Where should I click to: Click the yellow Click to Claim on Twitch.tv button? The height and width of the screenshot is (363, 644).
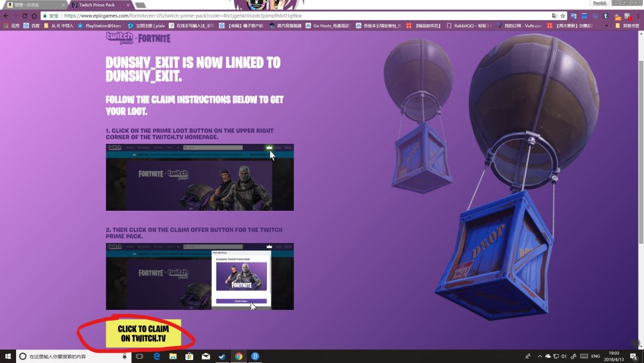pyautogui.click(x=143, y=333)
